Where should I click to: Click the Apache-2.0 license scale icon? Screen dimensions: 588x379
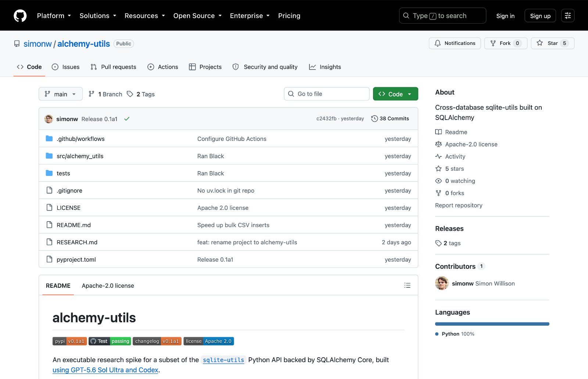pyautogui.click(x=438, y=144)
